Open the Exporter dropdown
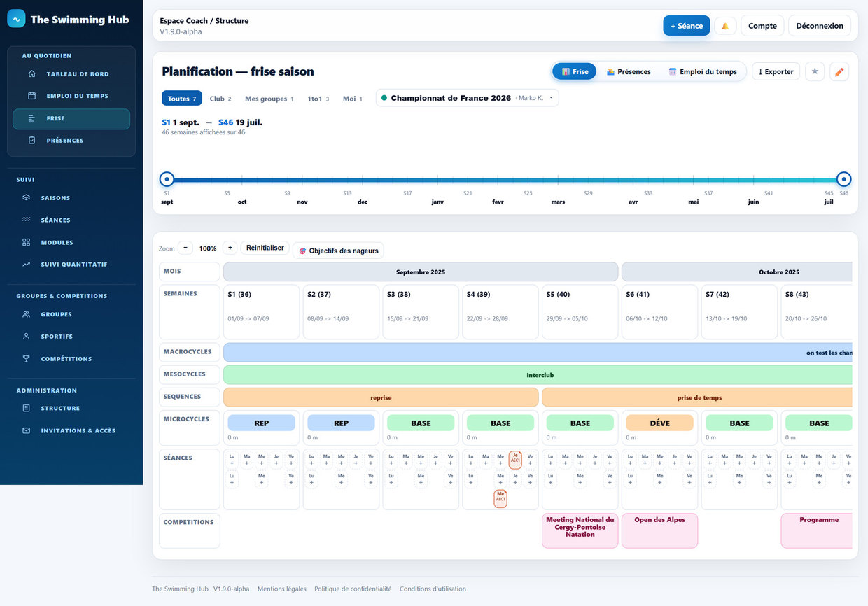The image size is (868, 606). click(x=776, y=71)
